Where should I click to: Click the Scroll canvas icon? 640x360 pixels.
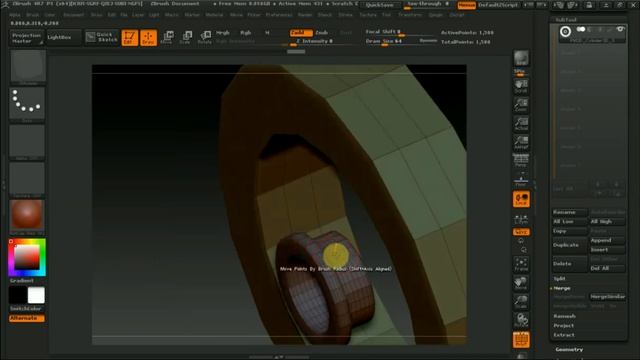click(x=521, y=87)
